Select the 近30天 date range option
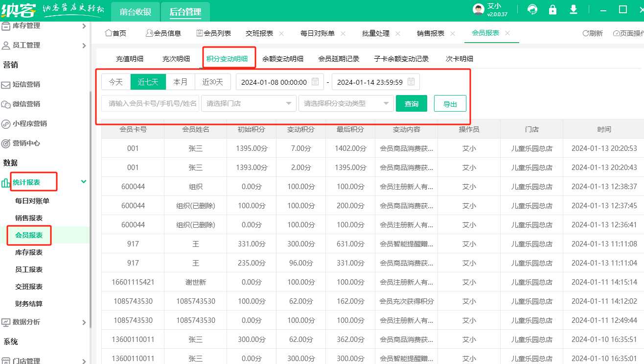The image size is (644, 364). click(213, 82)
